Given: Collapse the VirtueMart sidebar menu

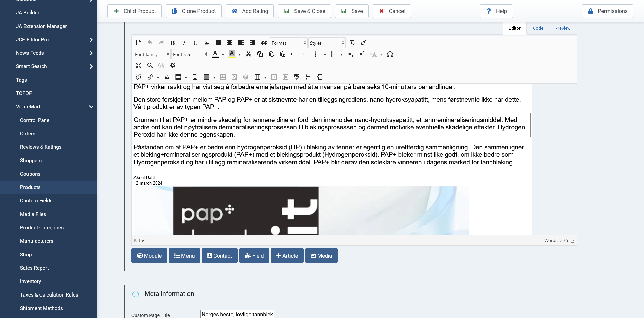Looking at the screenshot, I should click(91, 107).
